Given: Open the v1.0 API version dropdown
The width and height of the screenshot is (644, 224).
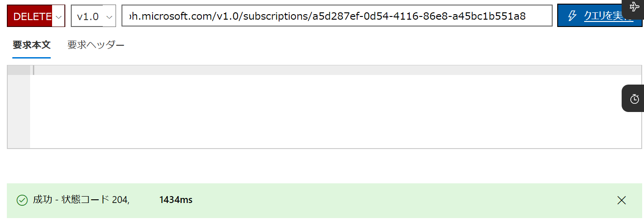Looking at the screenshot, I should [x=94, y=16].
